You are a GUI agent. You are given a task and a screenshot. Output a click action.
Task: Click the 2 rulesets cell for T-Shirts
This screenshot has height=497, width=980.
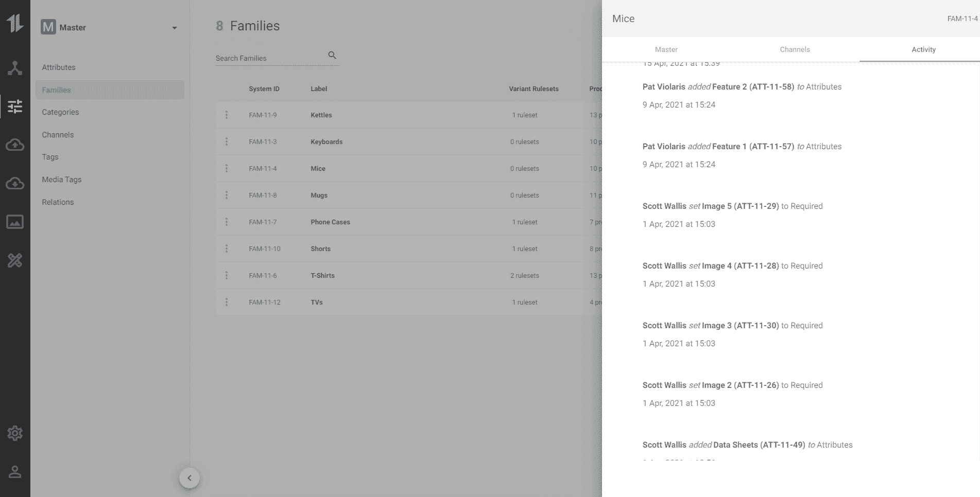coord(524,276)
